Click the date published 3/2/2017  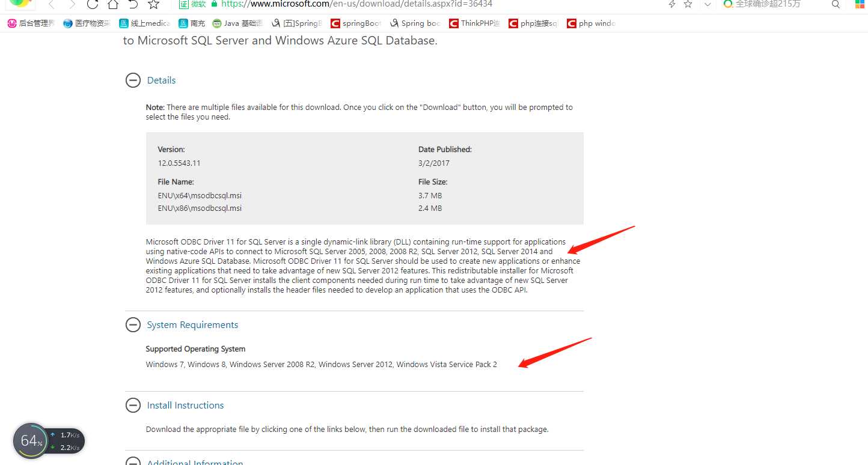(434, 163)
